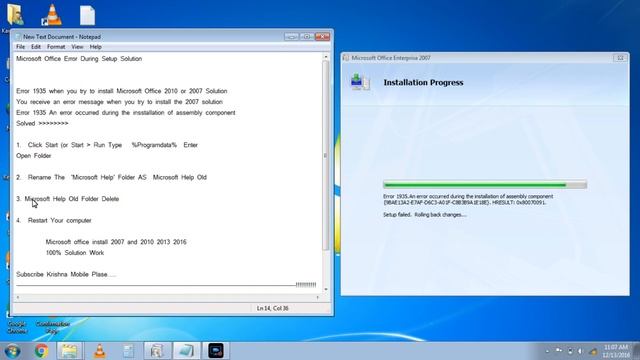Click the '%Programdata%' text in step 1

(154, 145)
